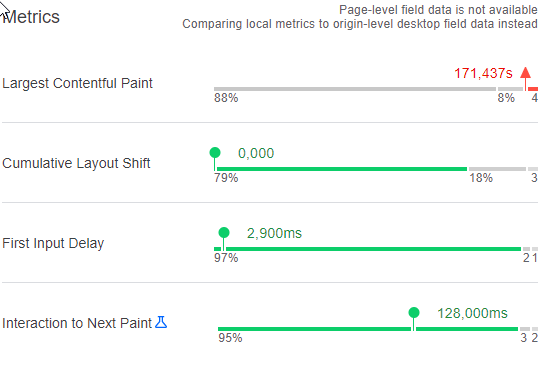Click the green First Input Delay marker dot
550x375 pixels.
click(x=224, y=233)
